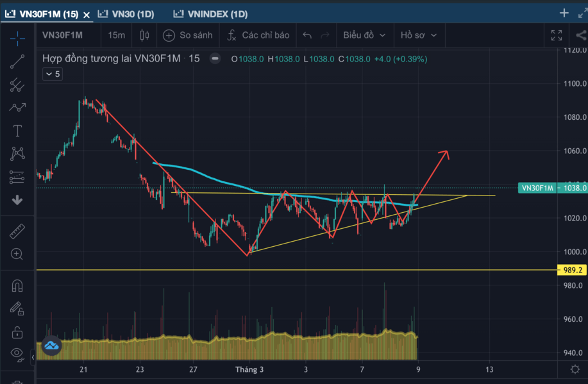Screen dimensions: 588x384
Task: Click the share chart icon
Action: (x=580, y=35)
